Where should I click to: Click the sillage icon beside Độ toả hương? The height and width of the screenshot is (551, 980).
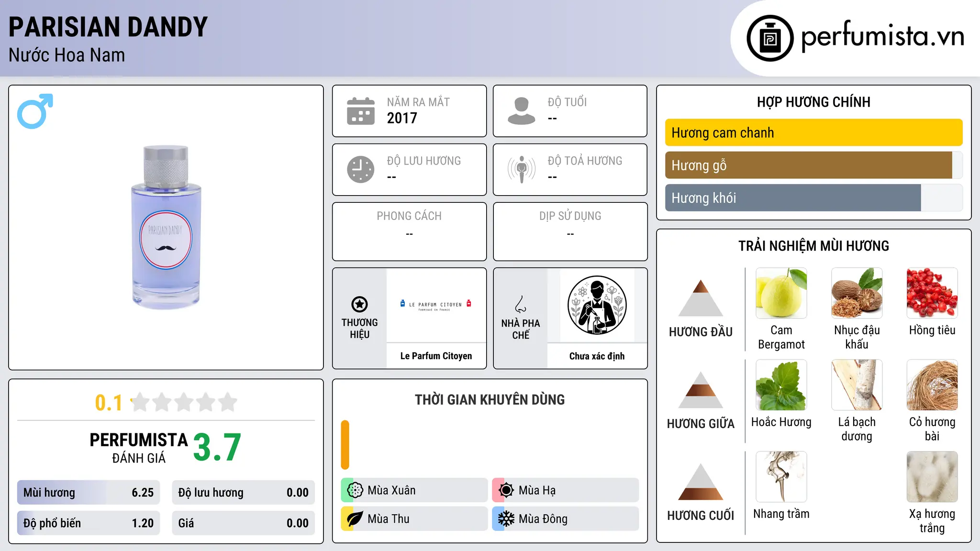pos(522,169)
